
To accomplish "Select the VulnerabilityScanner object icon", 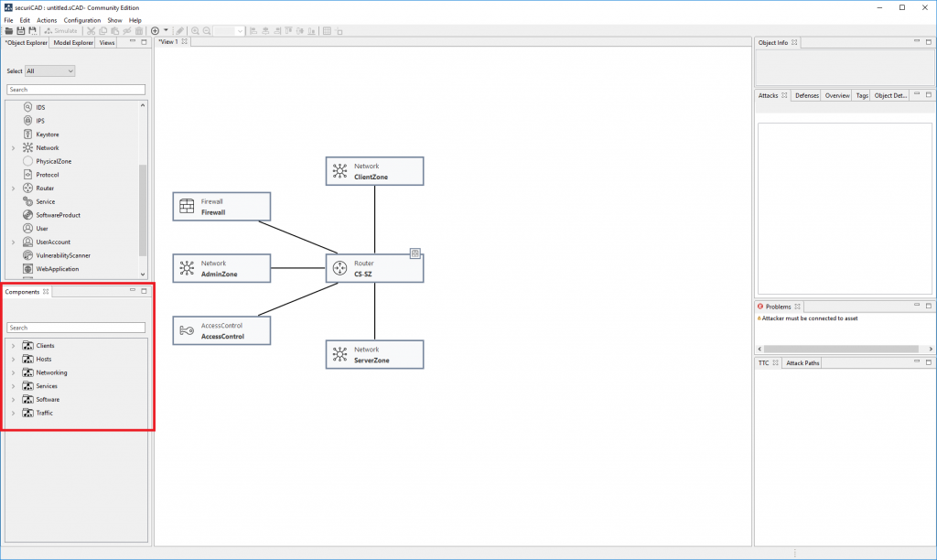I will (27, 255).
